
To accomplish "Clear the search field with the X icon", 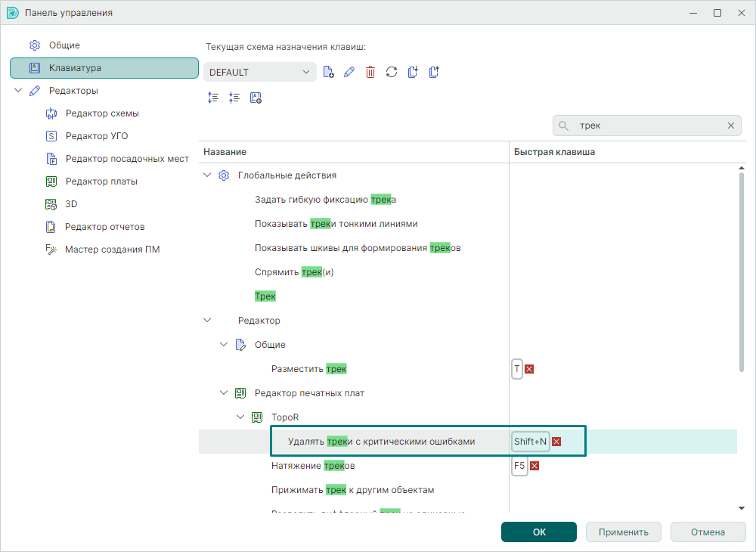I will pos(731,126).
